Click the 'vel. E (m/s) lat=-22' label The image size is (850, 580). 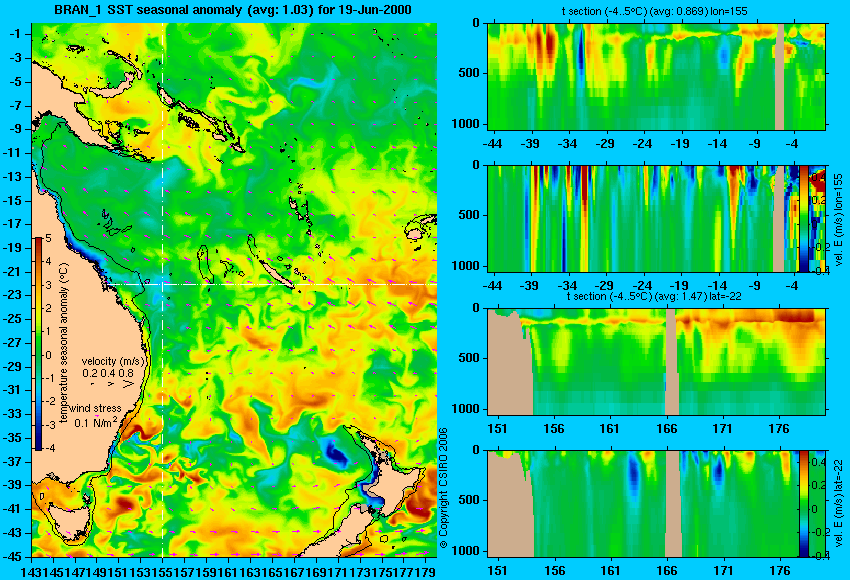coord(838,505)
